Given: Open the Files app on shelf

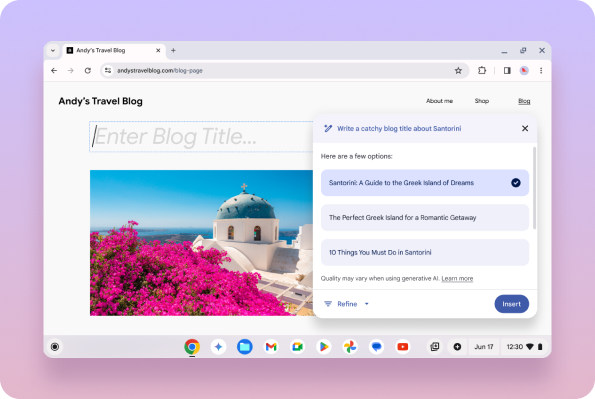Looking at the screenshot, I should 245,347.
